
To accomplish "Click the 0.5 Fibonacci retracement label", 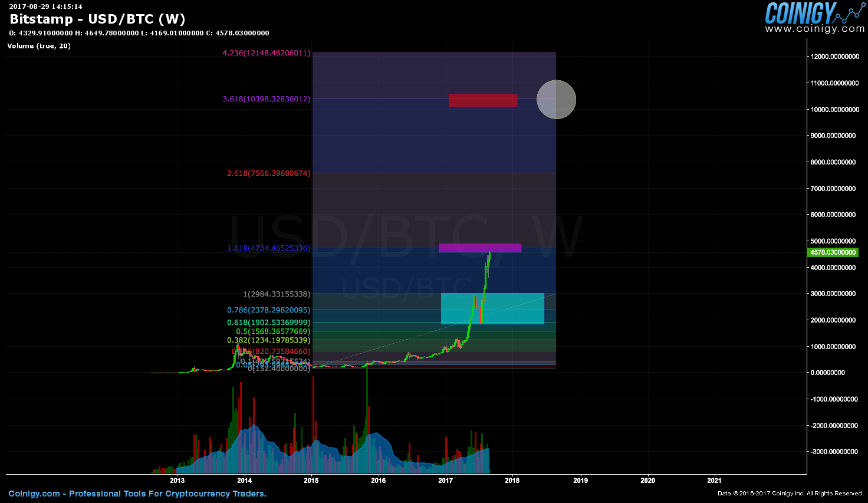I will tap(272, 331).
